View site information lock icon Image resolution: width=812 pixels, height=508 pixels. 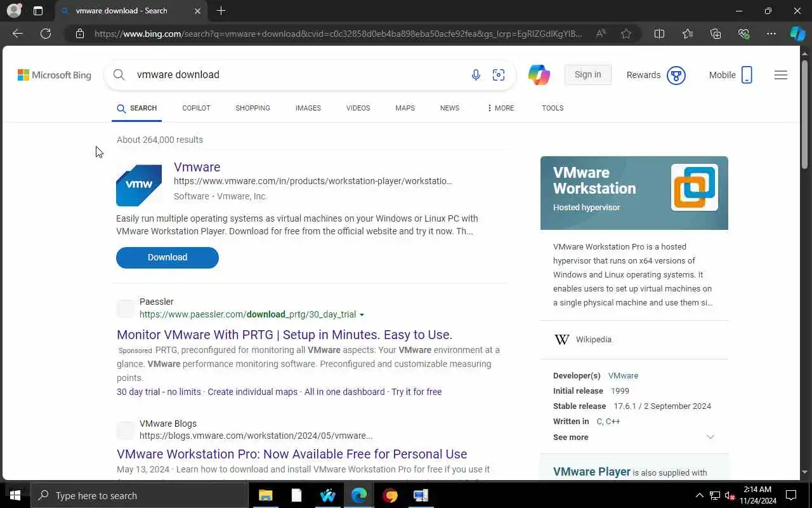80,34
